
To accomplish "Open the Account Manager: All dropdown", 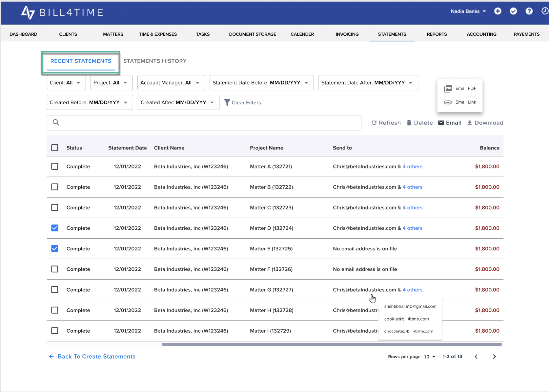I will 171,83.
